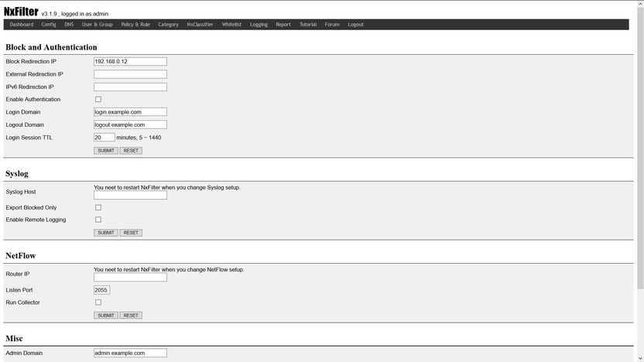Focus the External Redirection IP field
This screenshot has height=362, width=644.
pos(130,74)
